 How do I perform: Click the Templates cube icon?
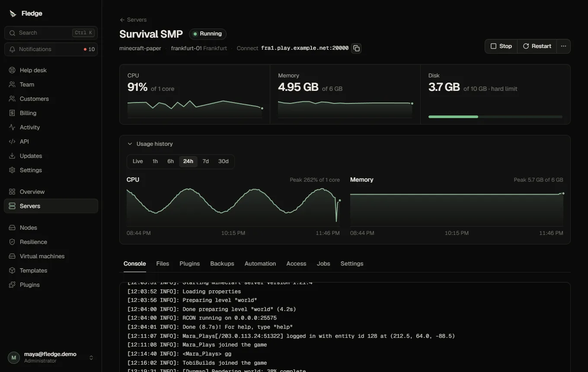tap(12, 270)
